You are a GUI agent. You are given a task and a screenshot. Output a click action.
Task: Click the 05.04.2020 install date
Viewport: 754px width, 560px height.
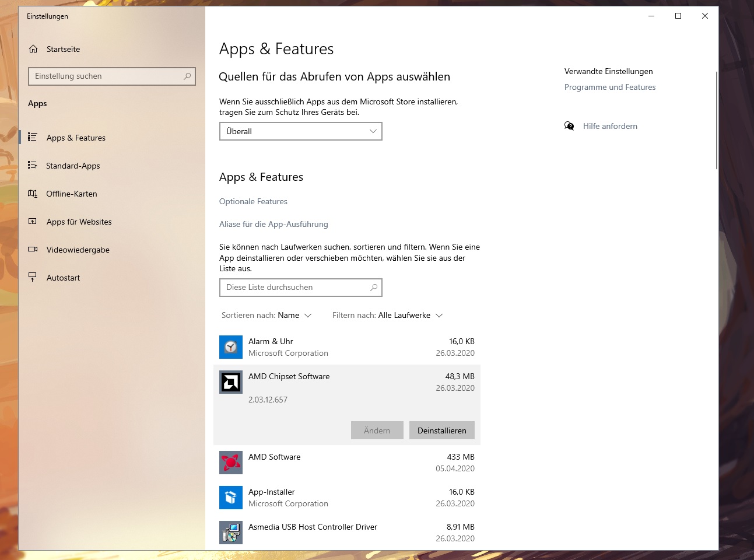(455, 468)
